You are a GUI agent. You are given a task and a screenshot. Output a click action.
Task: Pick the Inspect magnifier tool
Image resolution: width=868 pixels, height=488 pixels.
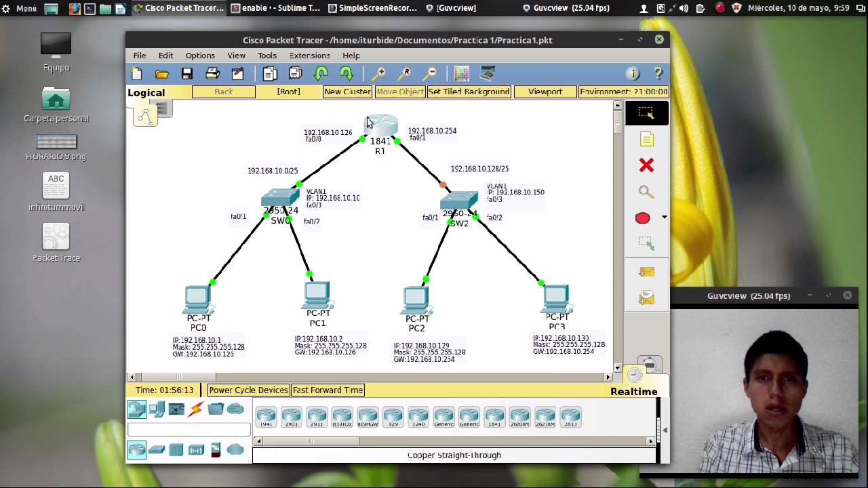point(646,192)
